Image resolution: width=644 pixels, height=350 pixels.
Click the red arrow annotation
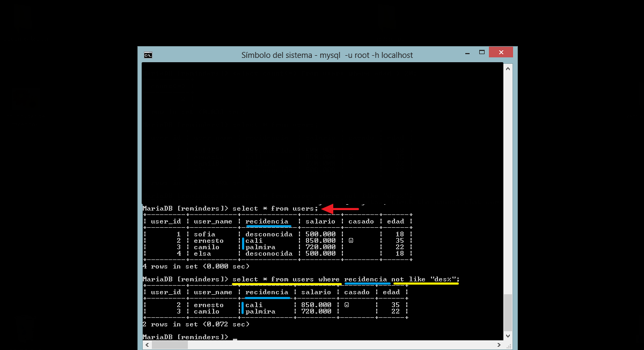pos(340,208)
